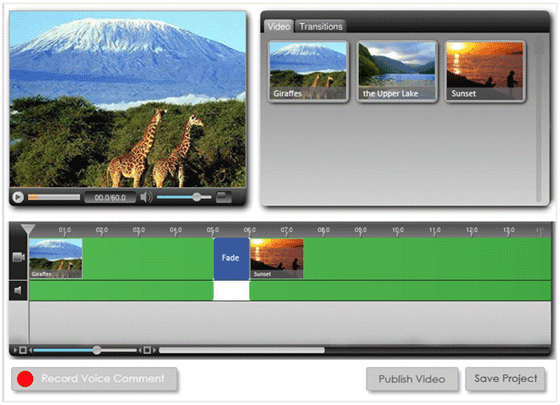Click the 08.0 mark on timeline ruler
560x405 pixels.
coord(324,230)
